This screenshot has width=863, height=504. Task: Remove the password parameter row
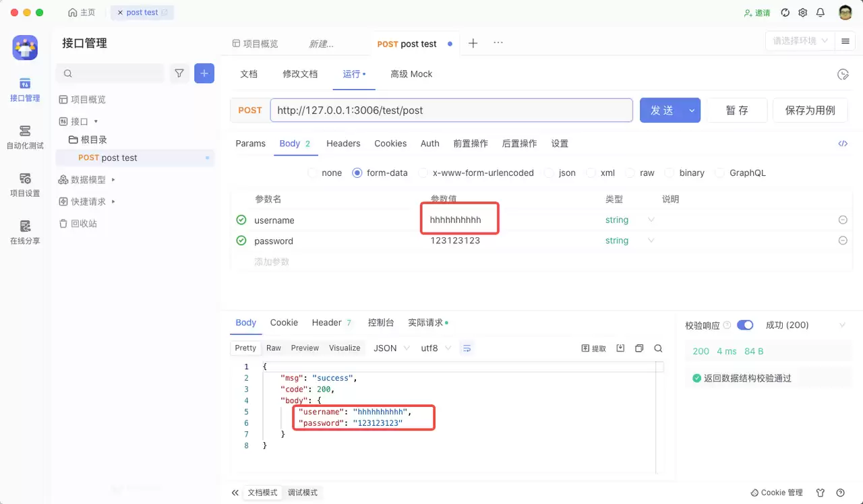(843, 241)
